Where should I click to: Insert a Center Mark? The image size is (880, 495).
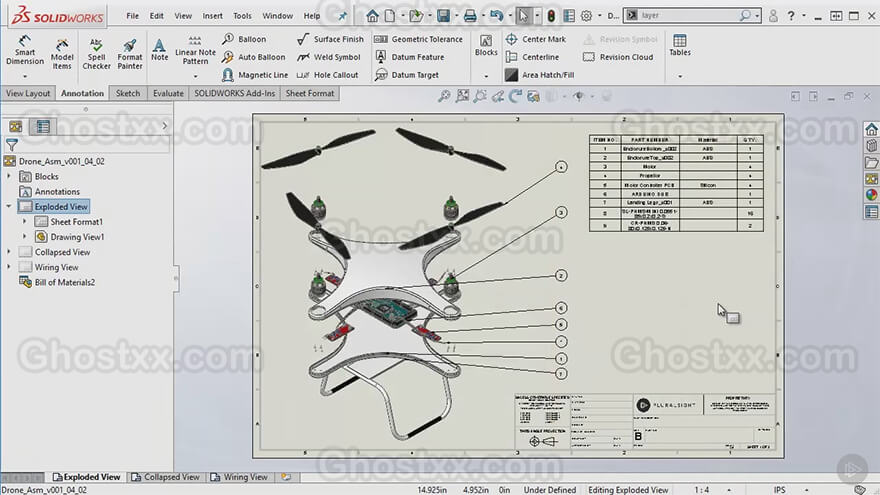[x=535, y=39]
